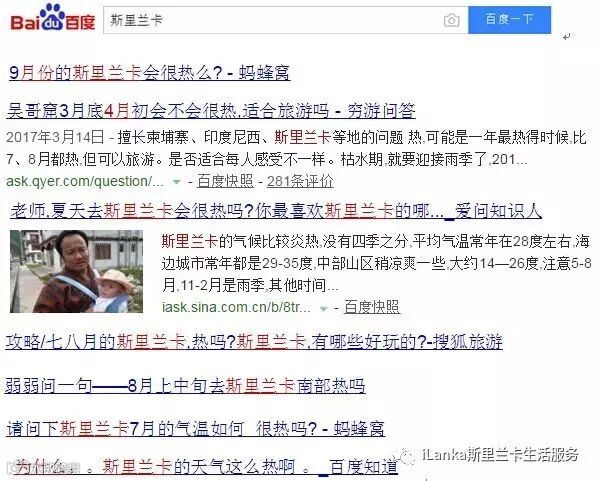Expand dropdown arrow beside iask.sina.com.cn URL
This screenshot has width=597, height=481.
click(323, 308)
